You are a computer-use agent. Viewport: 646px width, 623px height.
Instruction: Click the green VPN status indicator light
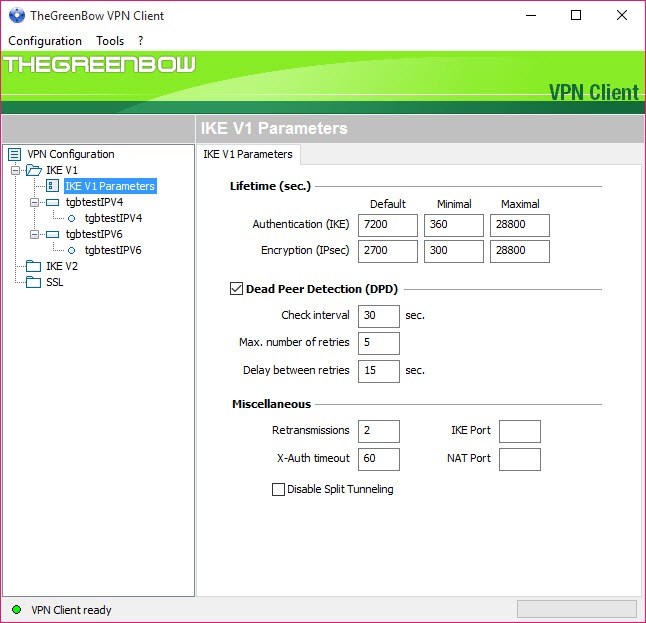pos(16,609)
